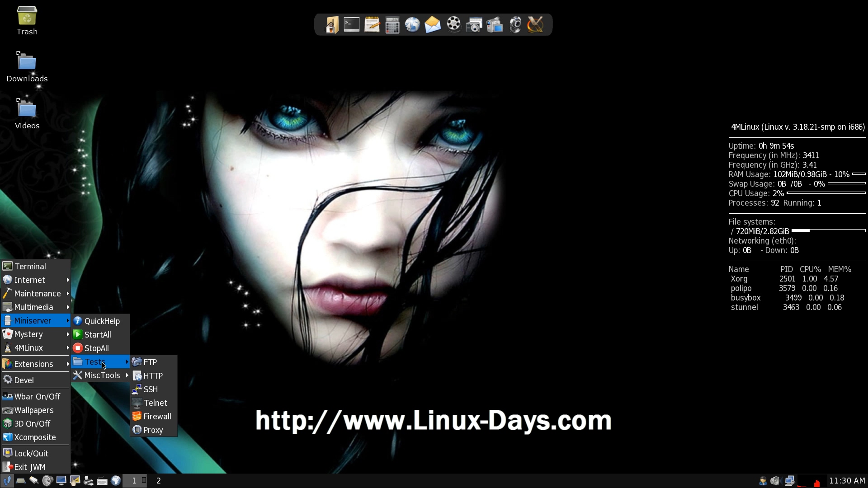The image size is (868, 488).
Task: Run the HTTP test
Action: (154, 376)
